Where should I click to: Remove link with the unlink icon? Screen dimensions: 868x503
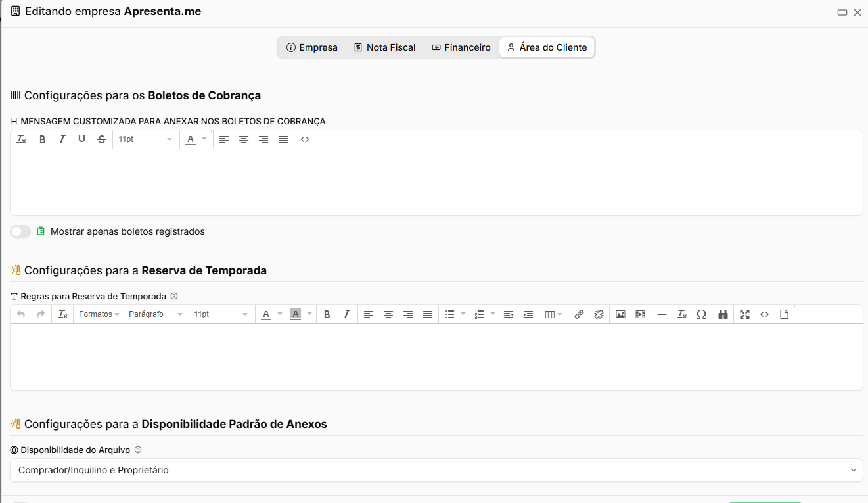coord(599,314)
